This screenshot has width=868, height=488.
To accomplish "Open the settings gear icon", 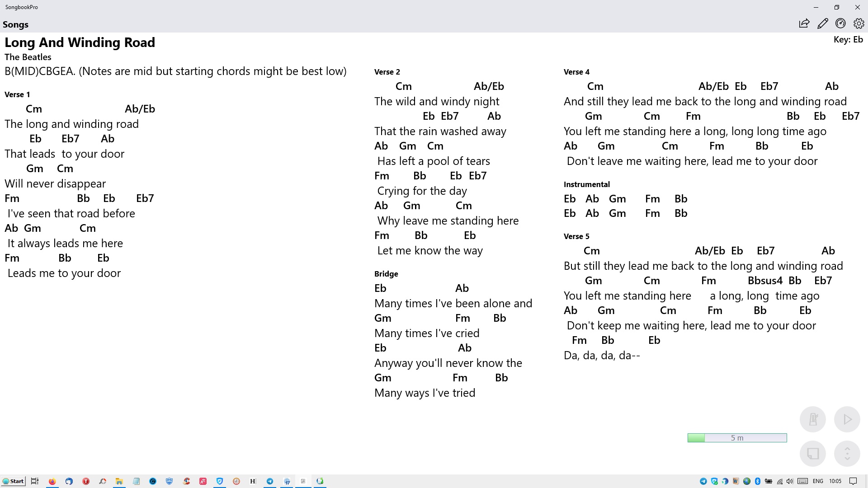I will pos(859,23).
